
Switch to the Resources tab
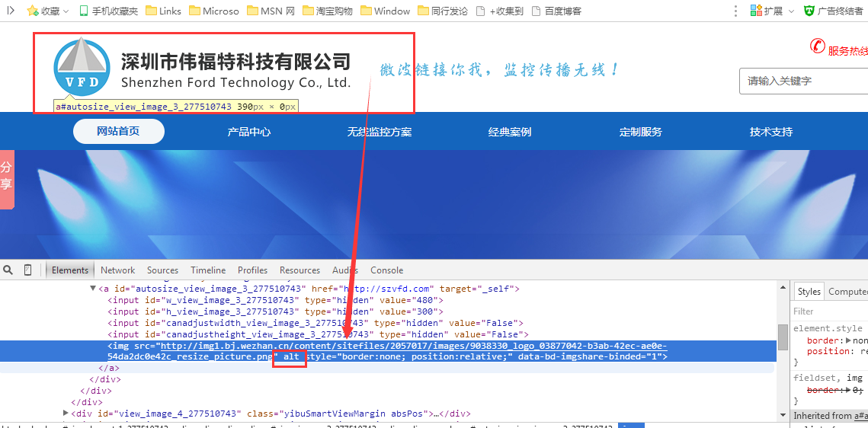pyautogui.click(x=299, y=270)
